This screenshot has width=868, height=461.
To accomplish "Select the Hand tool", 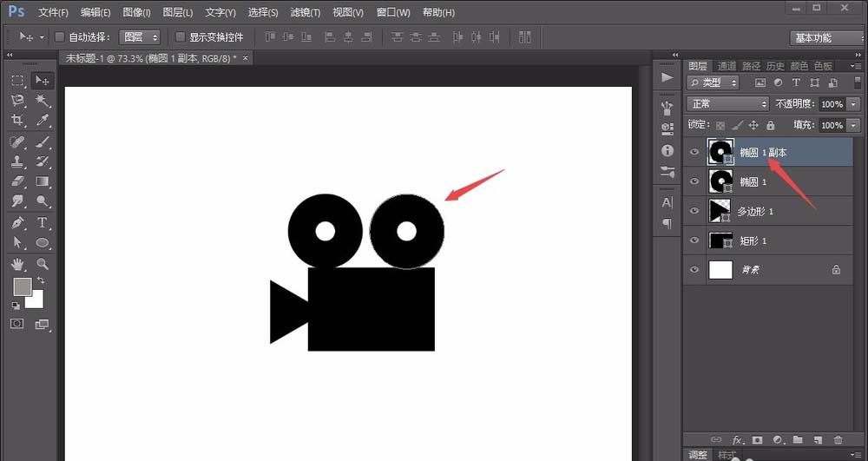I will coord(17,264).
